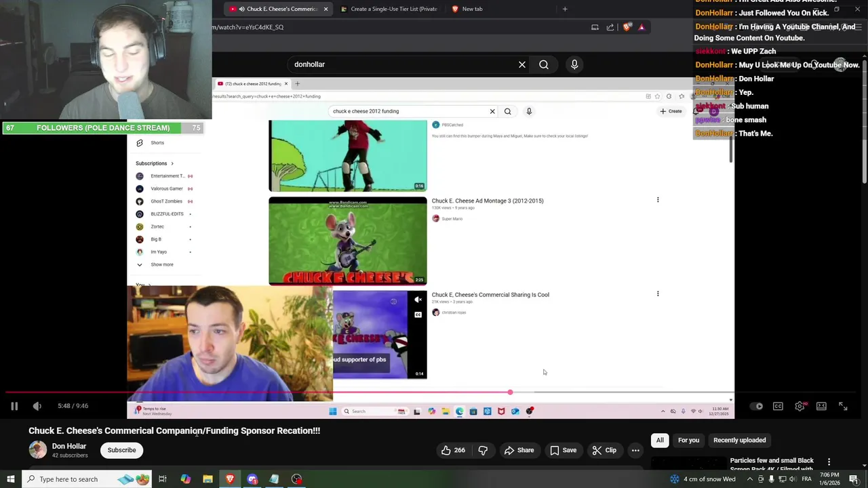Open Chuck E. Cheese Ad Montage 3 thumbnail
Screen dimensions: 868x488
tap(348, 241)
